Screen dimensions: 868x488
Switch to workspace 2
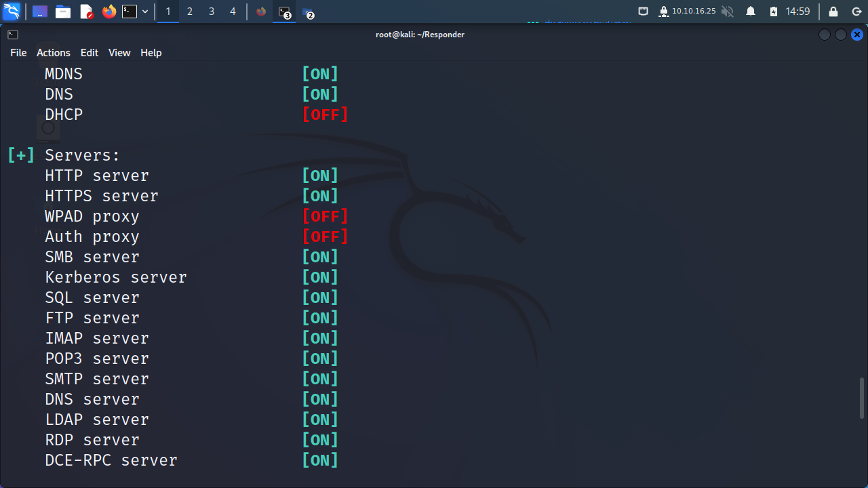coord(190,12)
